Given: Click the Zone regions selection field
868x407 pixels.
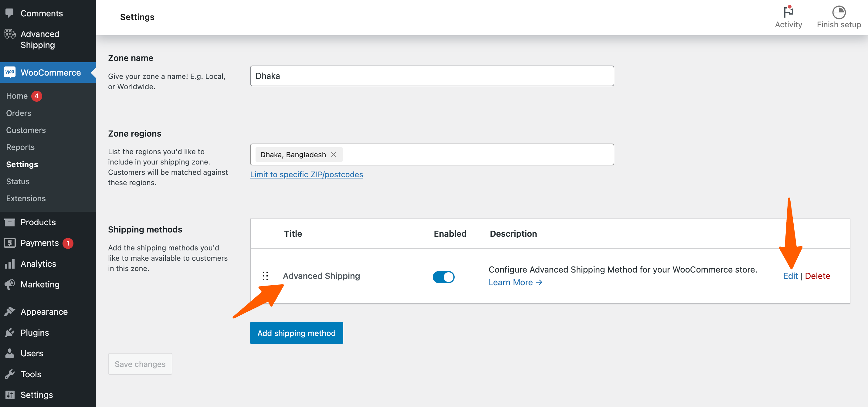Looking at the screenshot, I should click(x=432, y=154).
